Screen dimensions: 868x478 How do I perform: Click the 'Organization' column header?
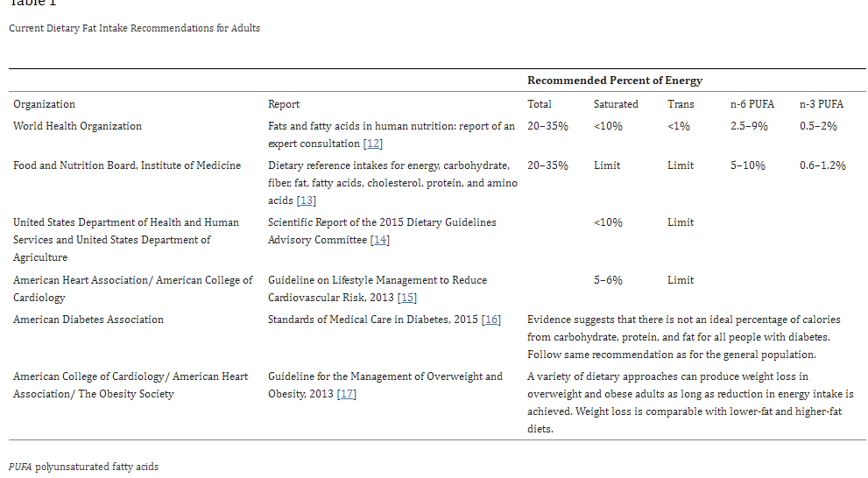[x=45, y=104]
